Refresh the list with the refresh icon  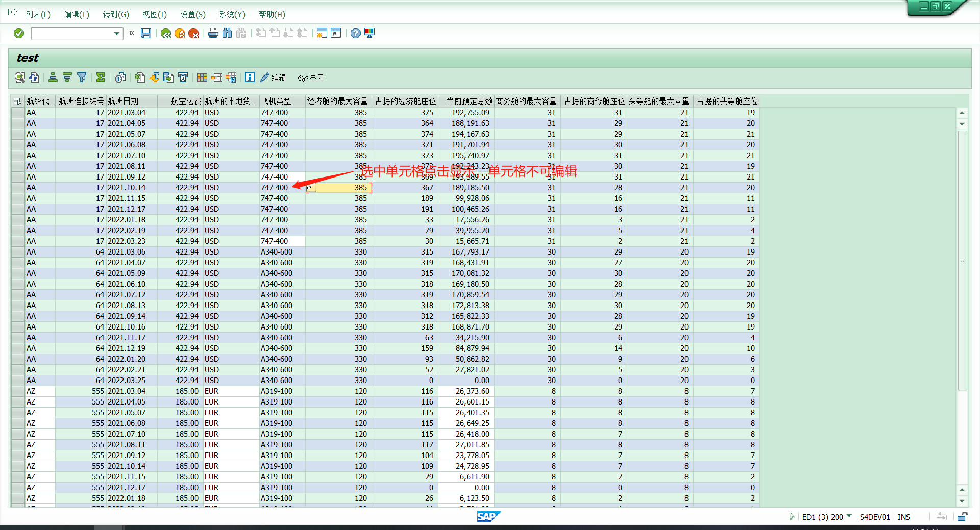point(34,78)
